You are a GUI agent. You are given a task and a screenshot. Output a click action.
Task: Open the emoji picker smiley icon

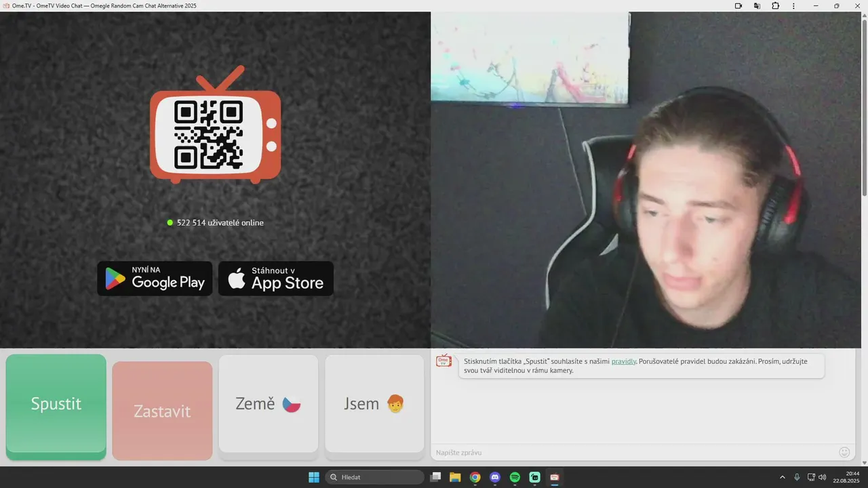(x=844, y=452)
